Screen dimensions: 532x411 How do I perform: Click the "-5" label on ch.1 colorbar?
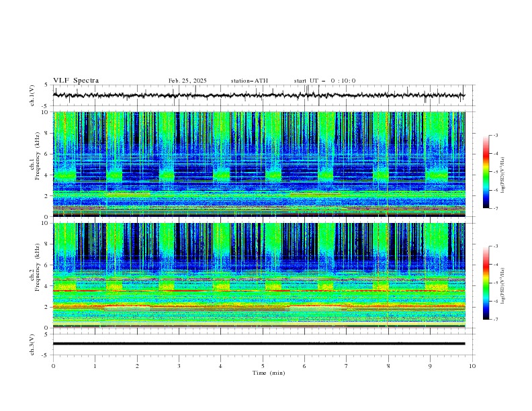coord(495,172)
